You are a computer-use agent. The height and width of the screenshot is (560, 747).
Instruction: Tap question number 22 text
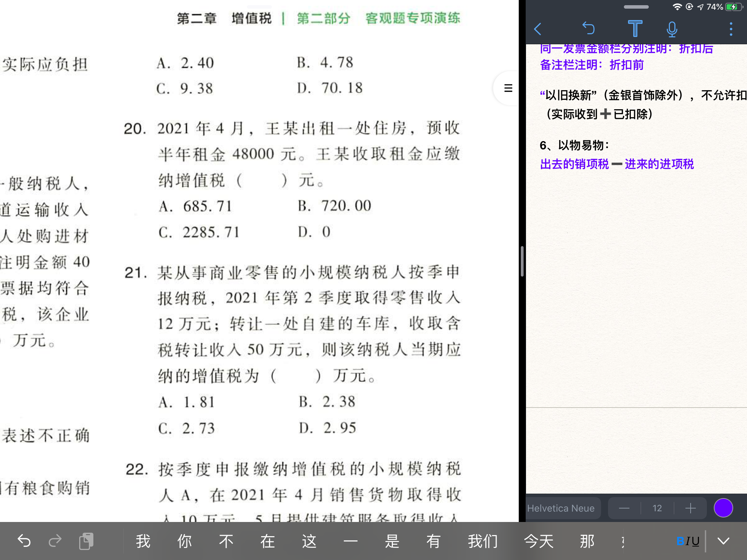point(137,469)
